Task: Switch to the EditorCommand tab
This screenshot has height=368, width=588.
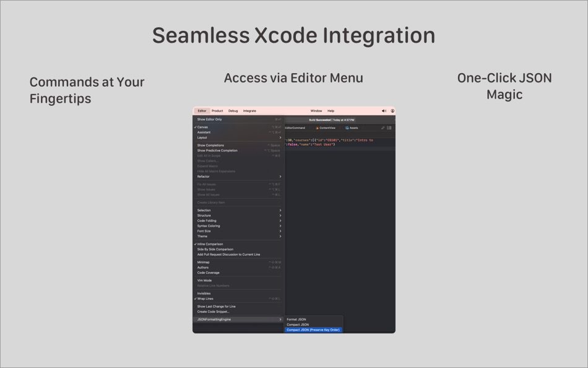Action: [295, 128]
